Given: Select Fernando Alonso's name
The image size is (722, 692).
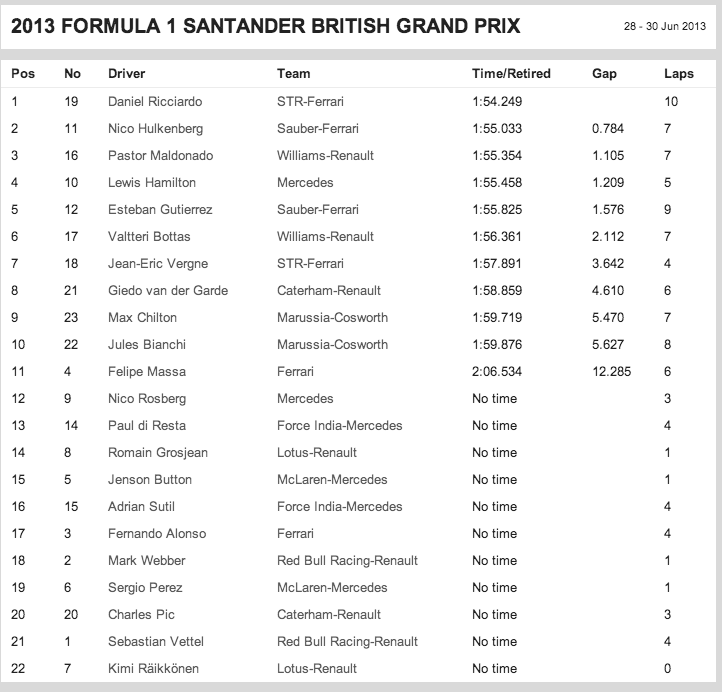Looking at the screenshot, I should click(155, 534).
